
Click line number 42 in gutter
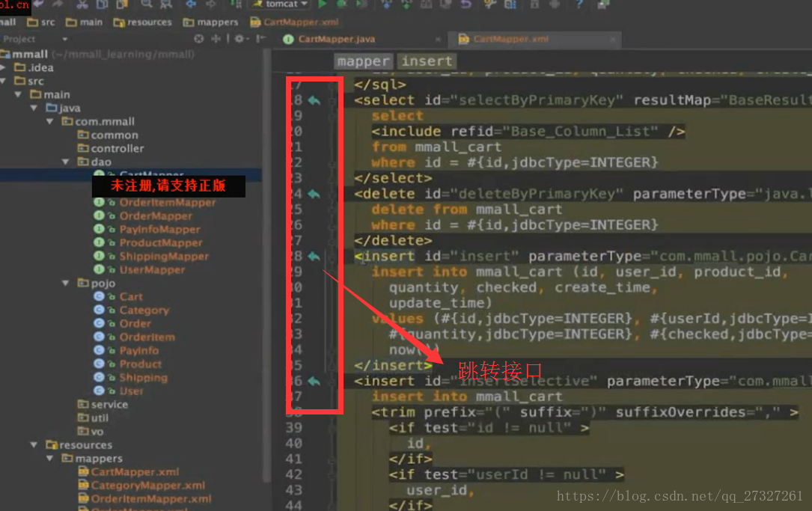(x=293, y=475)
